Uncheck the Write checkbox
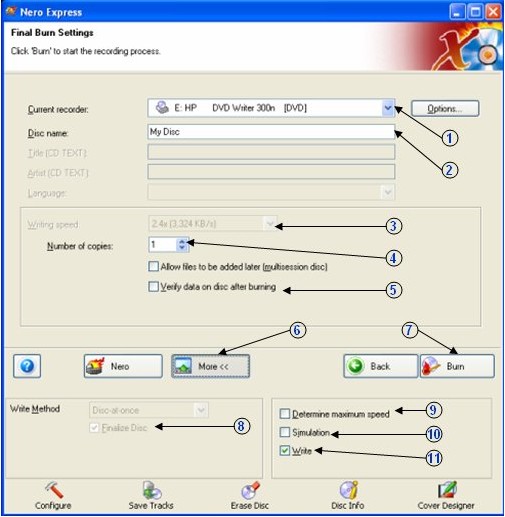This screenshot has height=517, width=505. click(285, 451)
